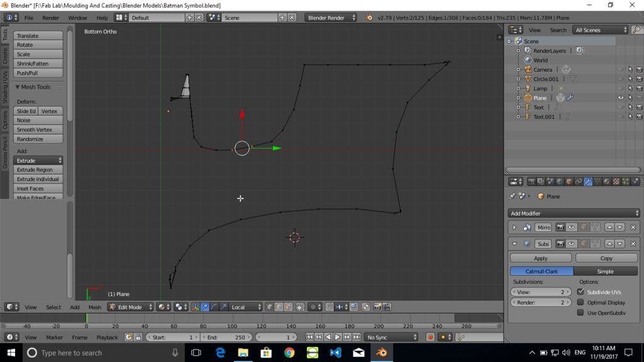Open the All Scenes outliner filter dropdown

click(x=600, y=30)
